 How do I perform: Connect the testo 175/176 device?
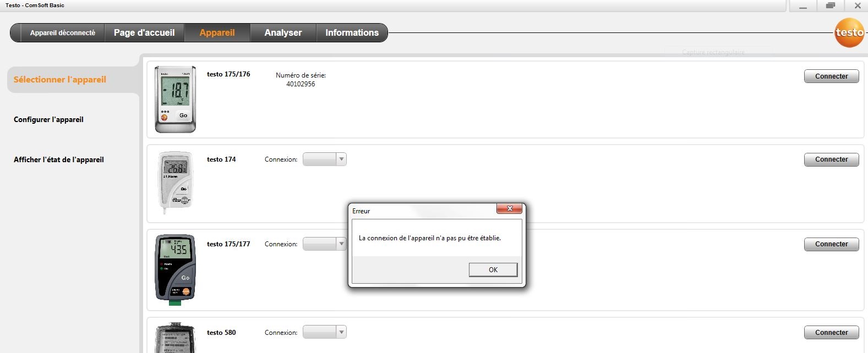831,76
